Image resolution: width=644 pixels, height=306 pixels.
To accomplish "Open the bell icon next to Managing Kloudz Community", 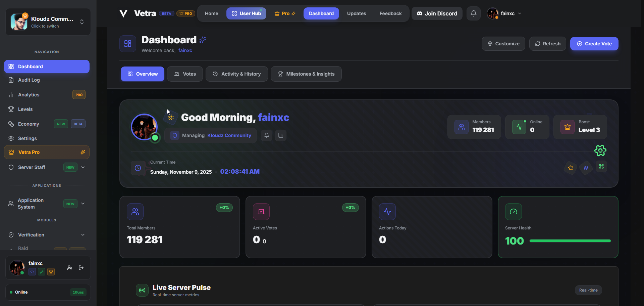I will [x=266, y=135].
